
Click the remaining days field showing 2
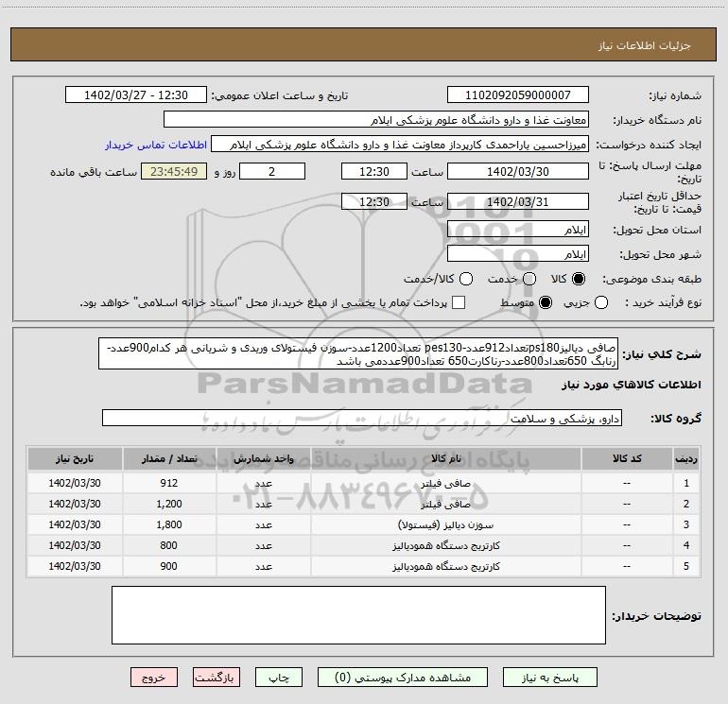272,171
